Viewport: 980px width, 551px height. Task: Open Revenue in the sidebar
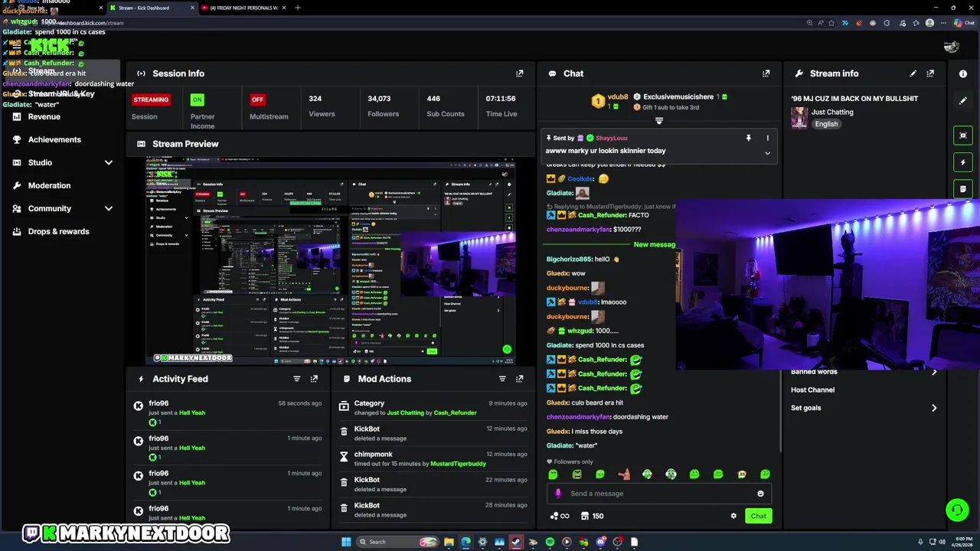pos(44,116)
